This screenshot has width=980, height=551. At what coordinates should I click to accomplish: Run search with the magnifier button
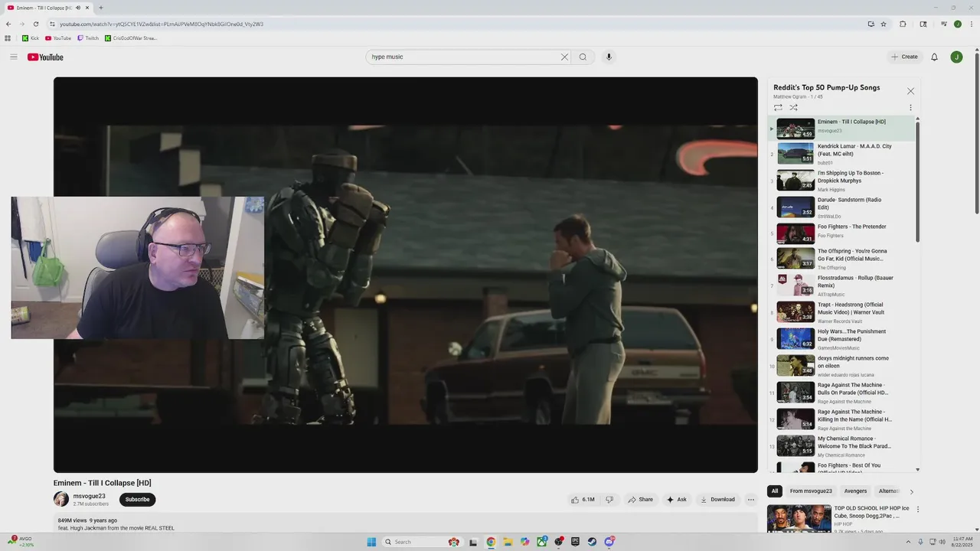[x=583, y=57]
